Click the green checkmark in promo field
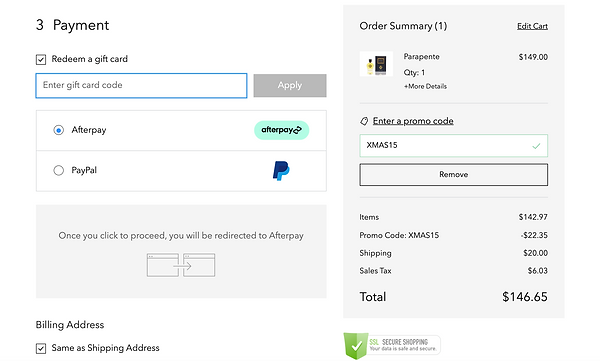The image size is (600, 361). [x=536, y=146]
